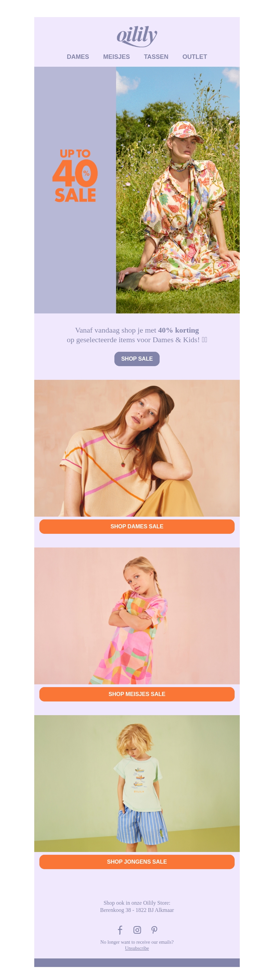Click the 40% korting promo text

click(x=178, y=330)
